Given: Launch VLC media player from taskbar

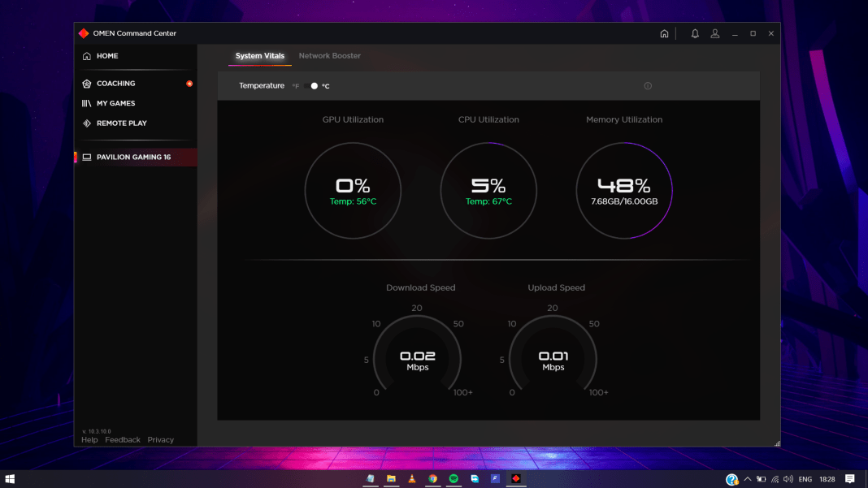Looking at the screenshot, I should tap(412, 479).
